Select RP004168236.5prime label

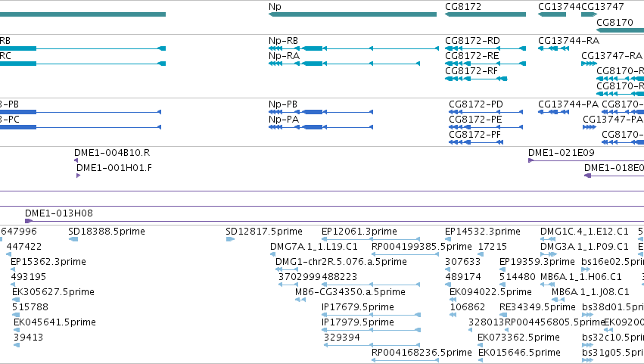tap(422, 353)
